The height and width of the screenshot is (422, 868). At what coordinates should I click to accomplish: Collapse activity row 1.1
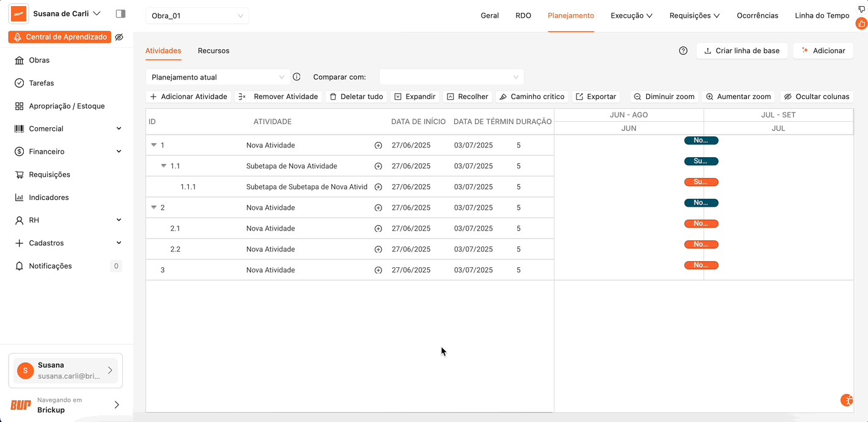pos(163,166)
